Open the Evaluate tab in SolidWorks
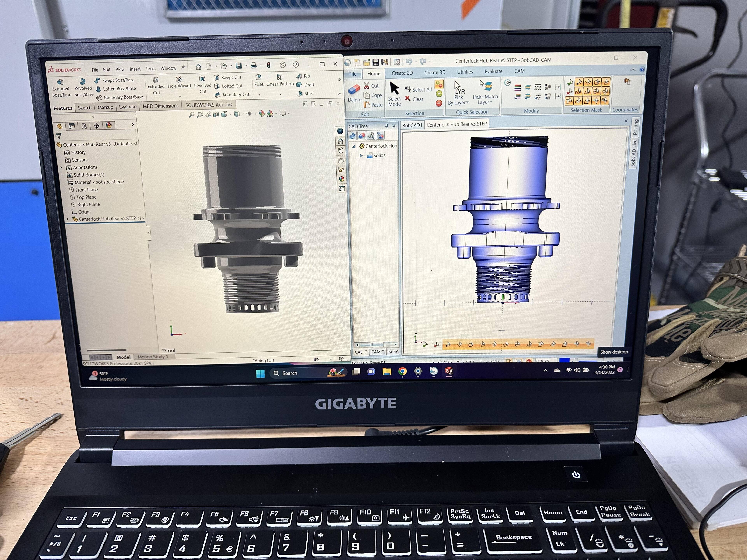The width and height of the screenshot is (747, 560). [x=128, y=107]
